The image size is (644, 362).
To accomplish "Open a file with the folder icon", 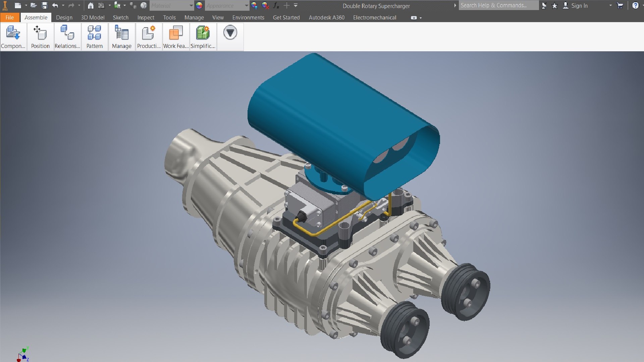I will click(34, 5).
